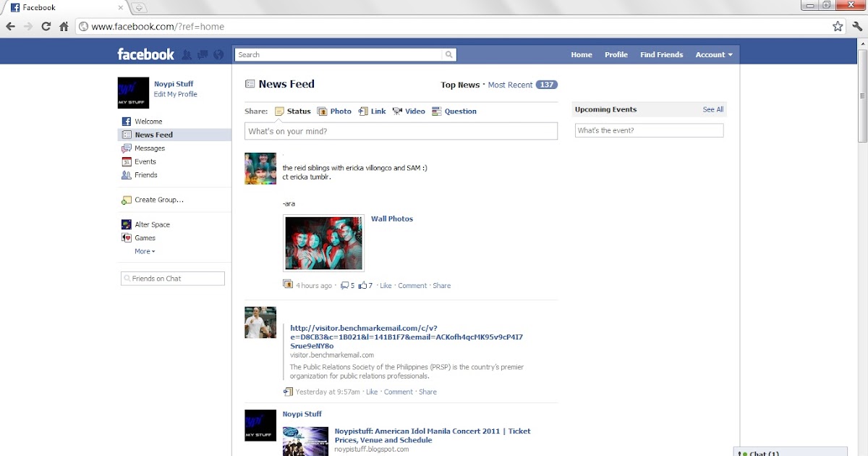Click avatar on reid siblings post

point(260,169)
